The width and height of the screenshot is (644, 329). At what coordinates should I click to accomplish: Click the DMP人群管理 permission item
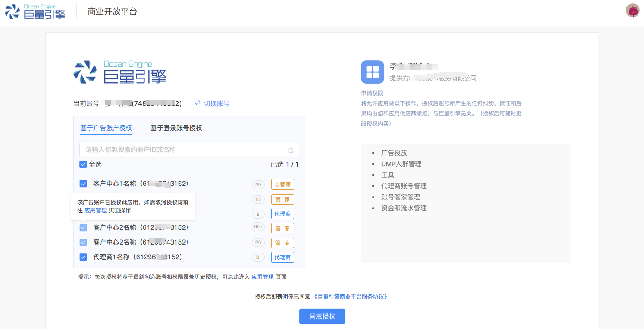tap(401, 164)
